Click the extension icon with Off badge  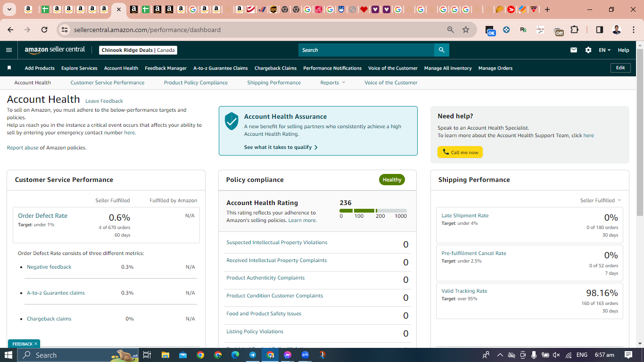[x=558, y=31]
